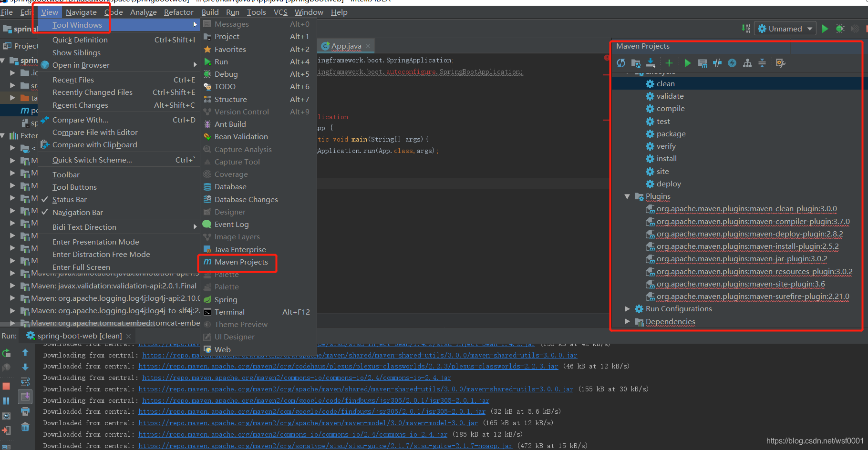Toggle soft-wrap in Run console
The image size is (868, 450).
point(25,382)
